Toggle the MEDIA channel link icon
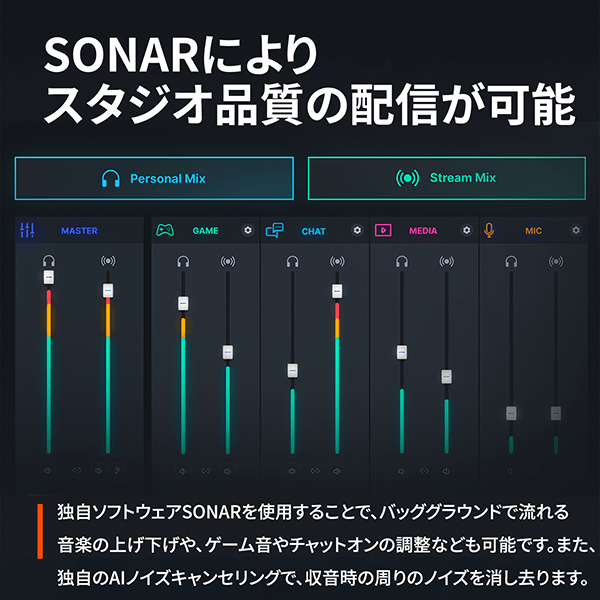Image resolution: width=600 pixels, height=600 pixels. pos(424,471)
